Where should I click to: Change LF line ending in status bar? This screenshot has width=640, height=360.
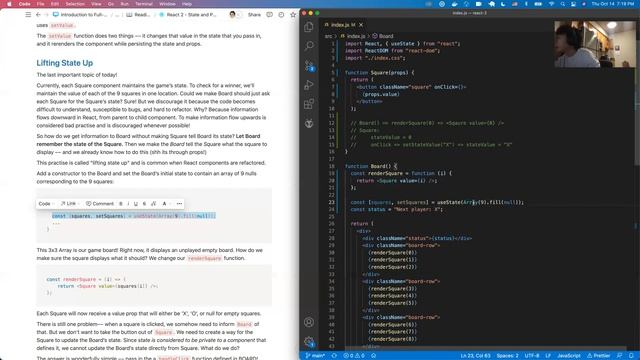pos(548,356)
